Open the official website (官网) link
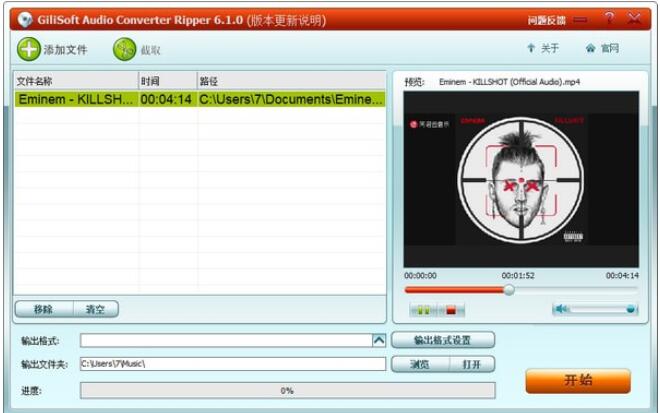660x413 pixels. point(602,48)
